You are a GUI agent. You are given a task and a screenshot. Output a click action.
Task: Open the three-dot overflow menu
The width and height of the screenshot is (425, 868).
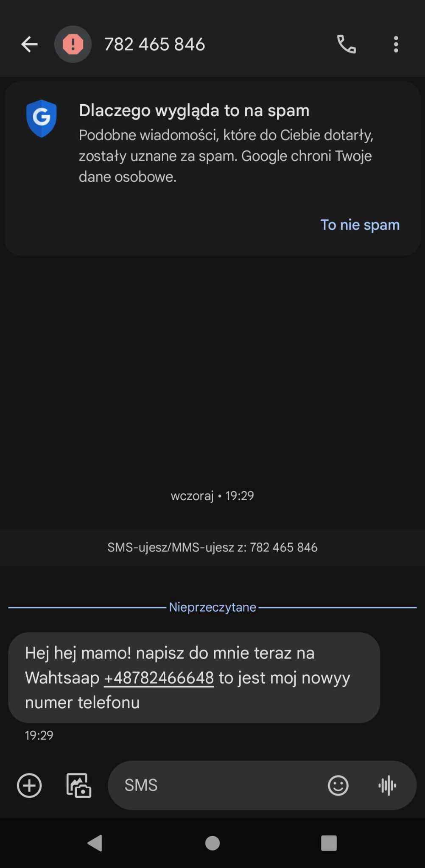click(396, 44)
